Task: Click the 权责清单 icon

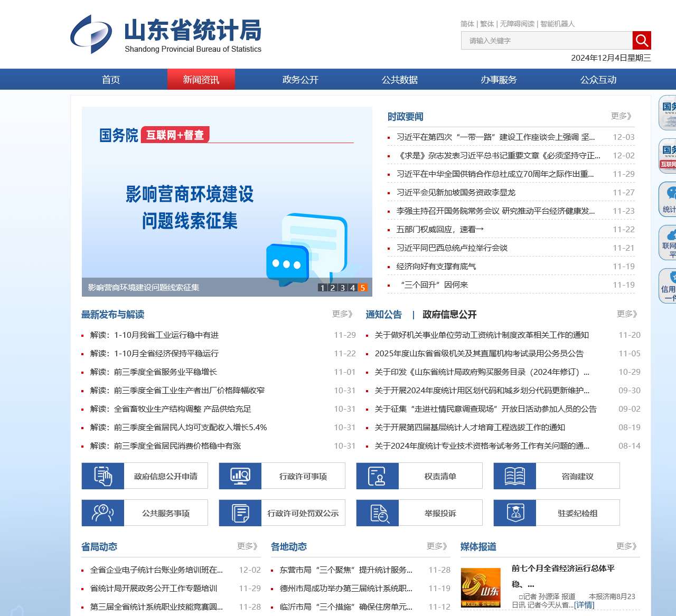Action: coord(377,476)
